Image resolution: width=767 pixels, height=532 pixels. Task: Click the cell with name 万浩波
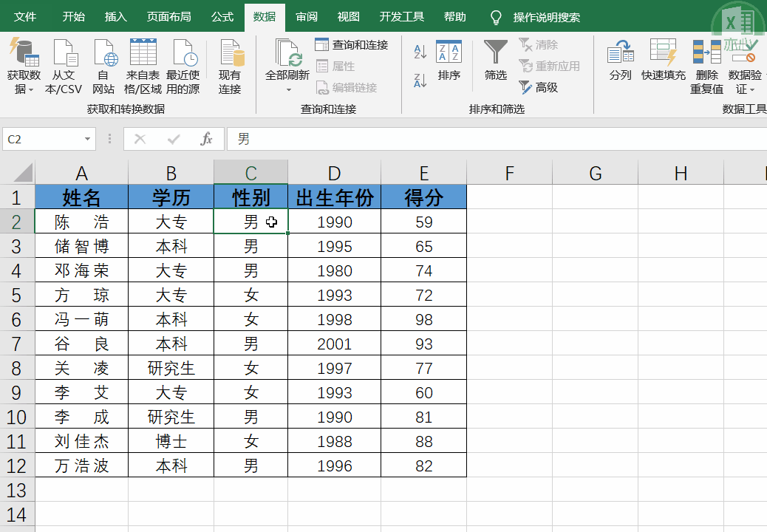tap(82, 465)
